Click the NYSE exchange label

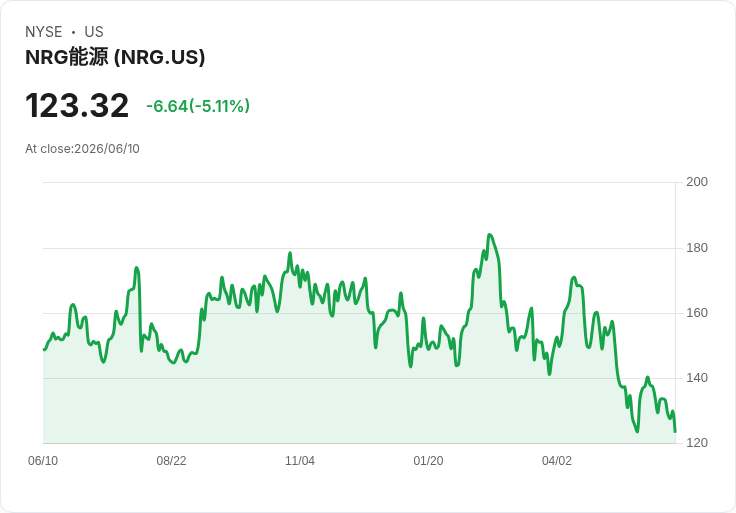44,32
